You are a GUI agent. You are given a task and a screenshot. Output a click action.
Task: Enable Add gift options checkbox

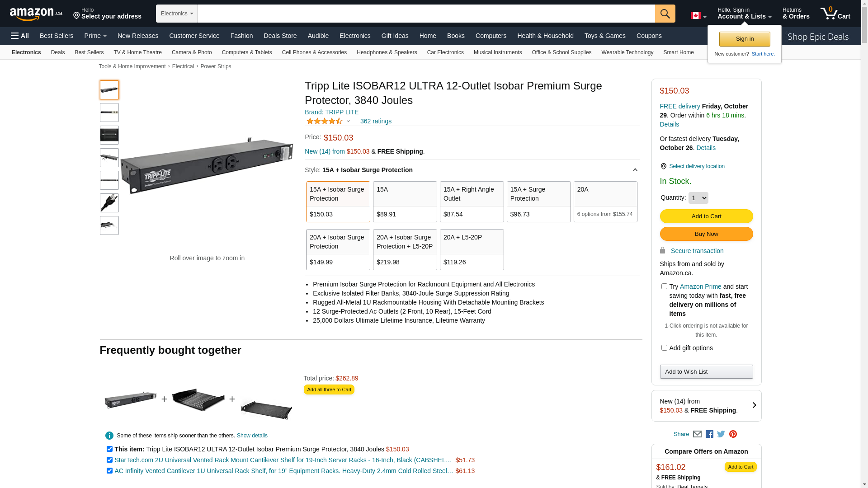pos(664,348)
